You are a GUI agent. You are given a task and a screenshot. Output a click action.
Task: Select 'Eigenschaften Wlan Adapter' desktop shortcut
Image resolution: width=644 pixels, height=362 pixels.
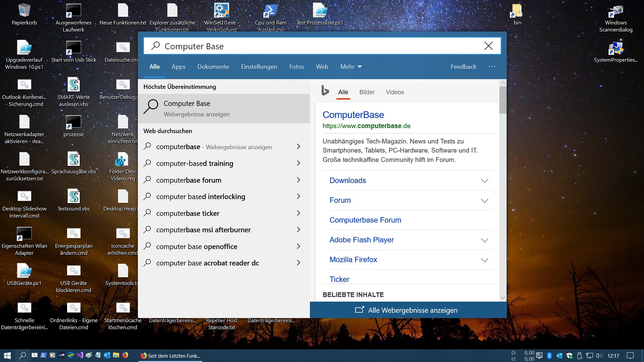(x=24, y=241)
